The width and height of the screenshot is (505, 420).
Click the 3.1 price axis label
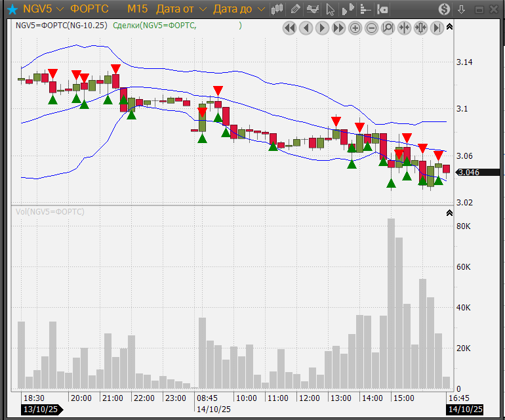point(462,109)
